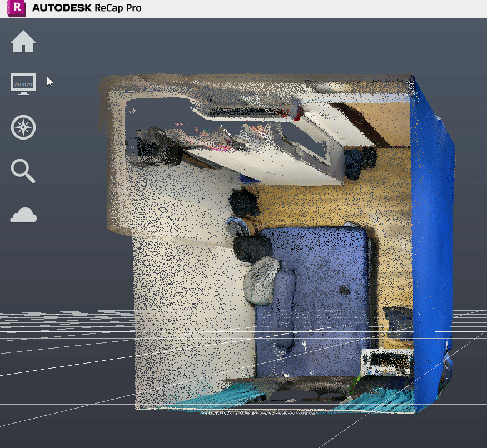Viewport: 487px width, 448px height.
Task: Click the cloud icon in the sidebar
Action: [x=23, y=215]
